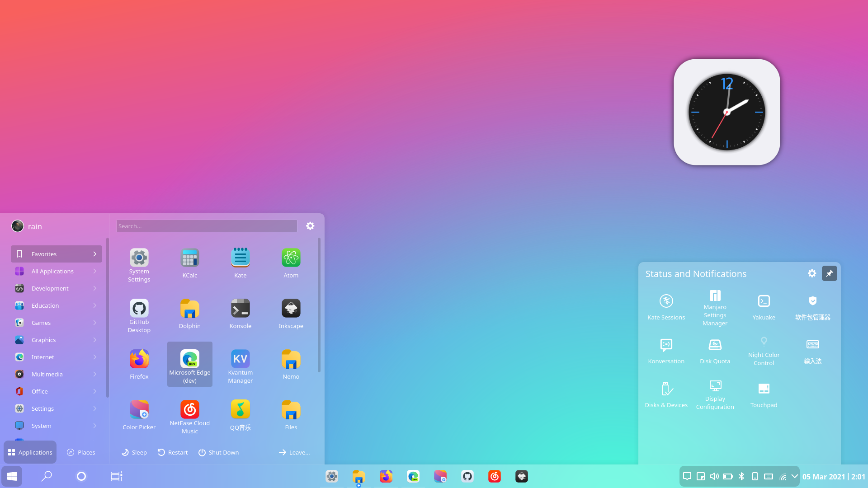Open the Leave... options
Image resolution: width=868 pixels, height=488 pixels.
pyautogui.click(x=294, y=452)
